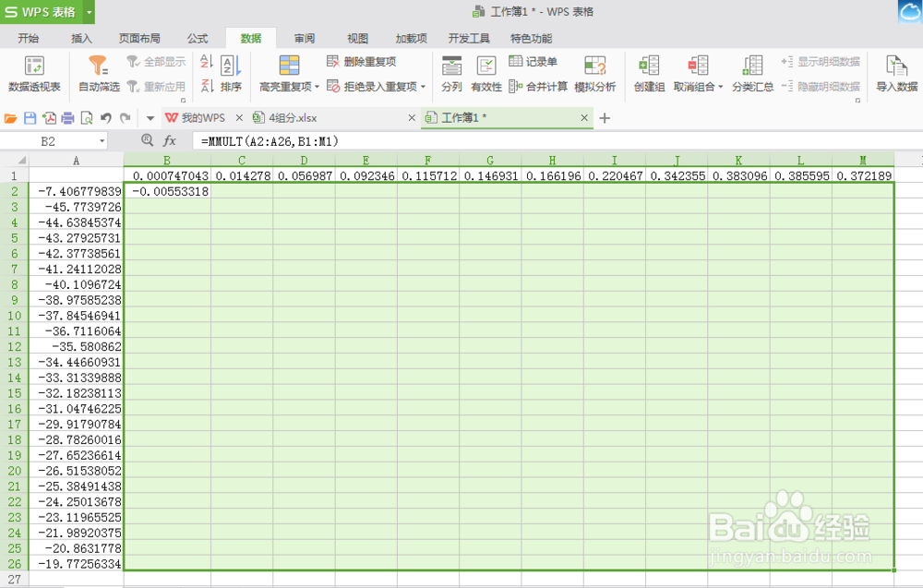Screen dimensions: 923x588
Task: Click 显示明细数据 show detail
Action: click(x=821, y=62)
